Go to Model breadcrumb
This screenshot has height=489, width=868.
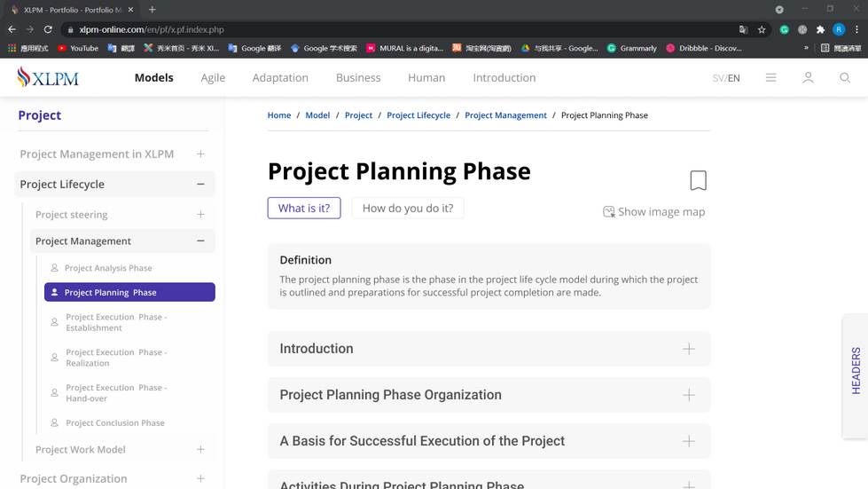317,115
